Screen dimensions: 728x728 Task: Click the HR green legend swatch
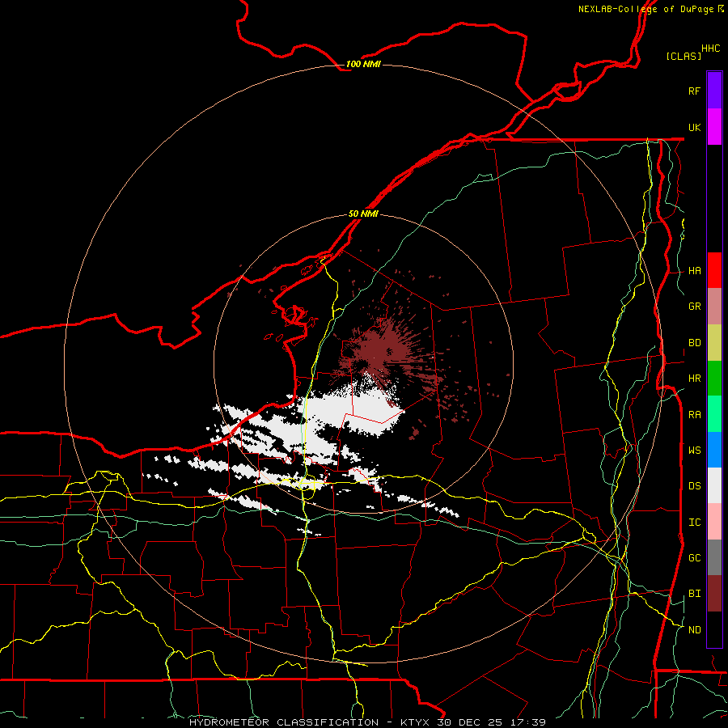714,379
